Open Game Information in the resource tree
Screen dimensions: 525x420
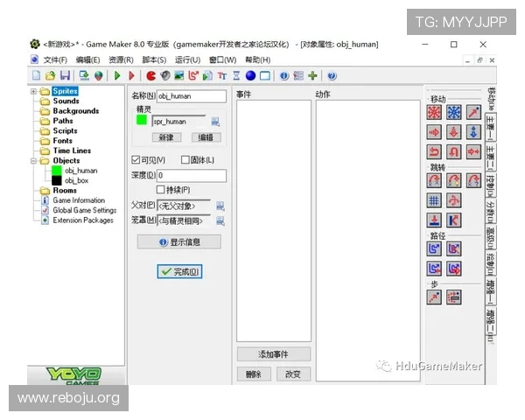tap(79, 200)
